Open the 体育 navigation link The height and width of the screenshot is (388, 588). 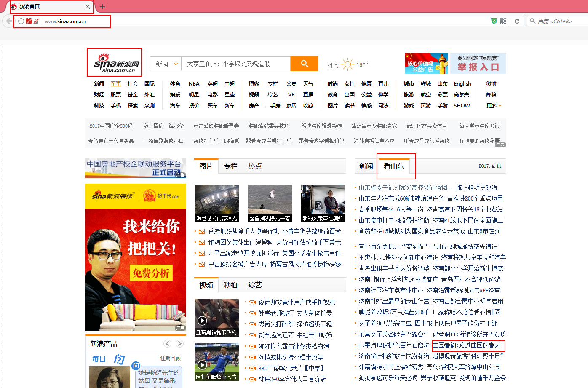pyautogui.click(x=175, y=84)
